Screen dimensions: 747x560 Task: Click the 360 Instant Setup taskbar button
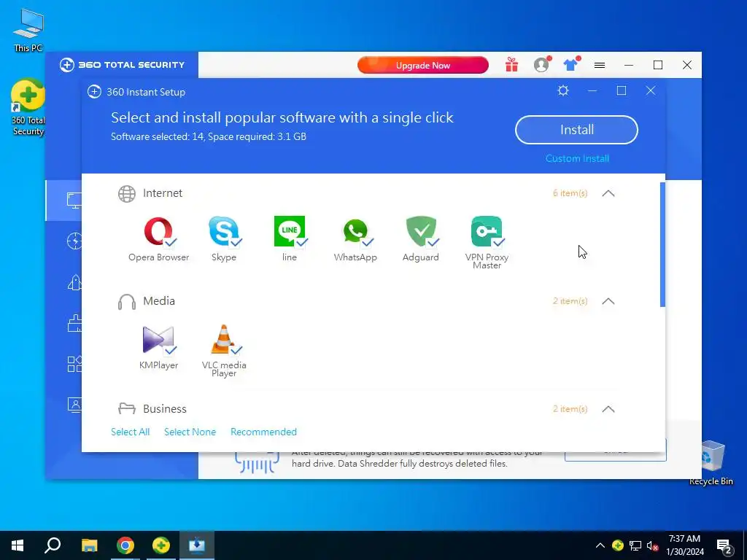click(197, 545)
